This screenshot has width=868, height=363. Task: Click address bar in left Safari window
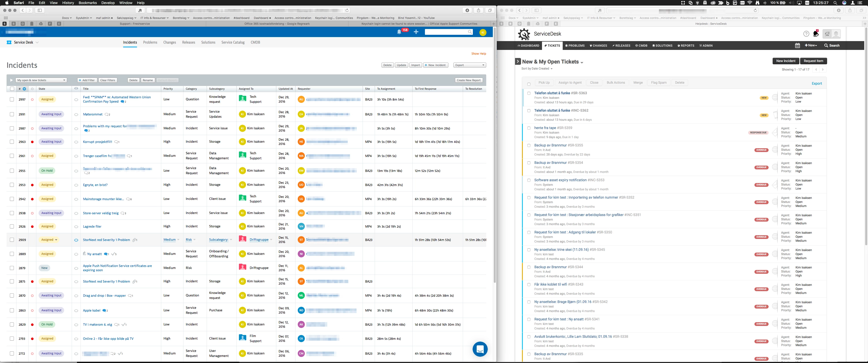248,10
